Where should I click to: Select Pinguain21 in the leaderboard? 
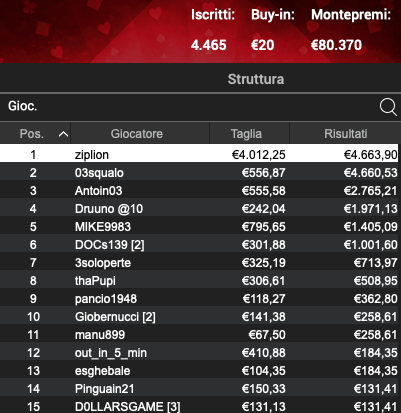pyautogui.click(x=200, y=389)
